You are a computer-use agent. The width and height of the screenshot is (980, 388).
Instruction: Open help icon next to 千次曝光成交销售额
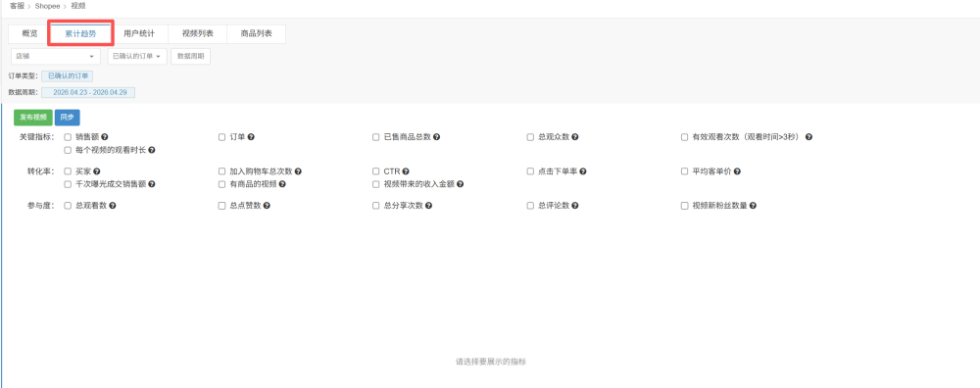pyautogui.click(x=152, y=184)
